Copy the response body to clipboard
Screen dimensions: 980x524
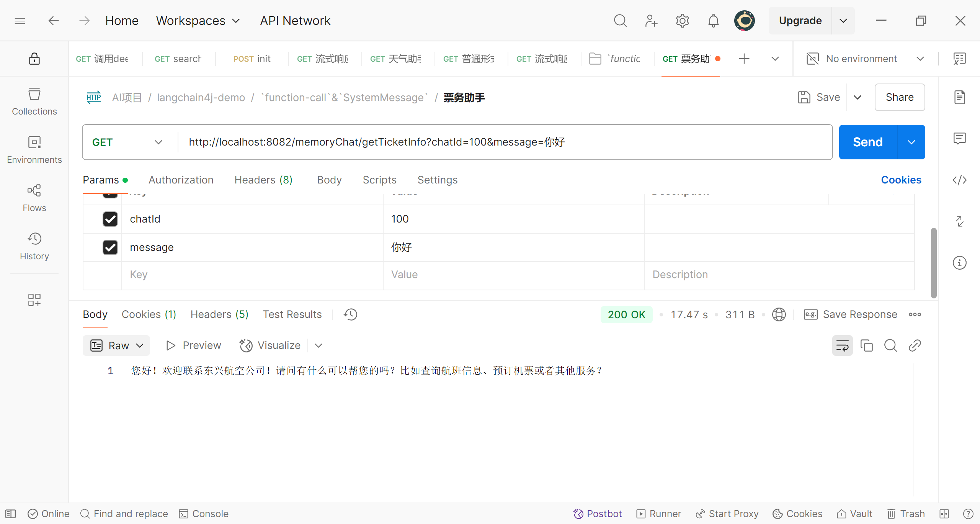coord(866,346)
